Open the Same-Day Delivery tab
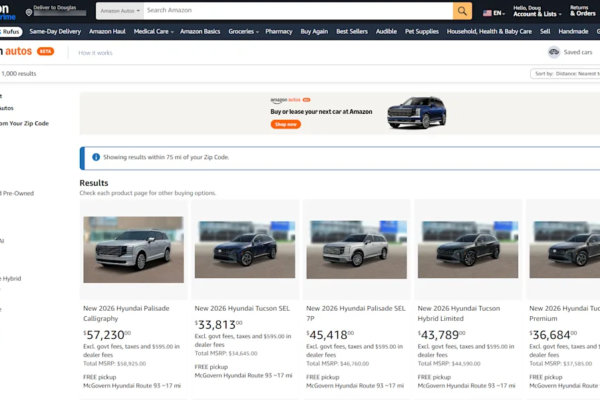This screenshot has height=400, width=600. (x=55, y=31)
